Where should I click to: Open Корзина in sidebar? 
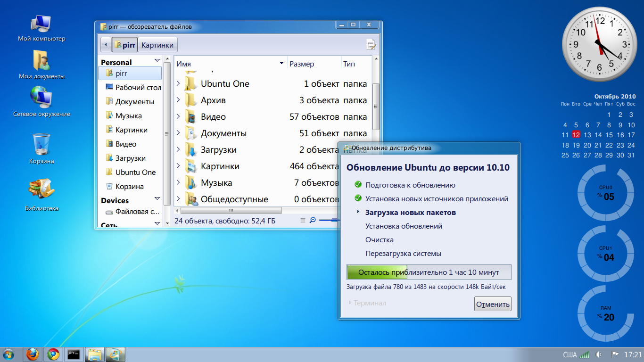130,186
